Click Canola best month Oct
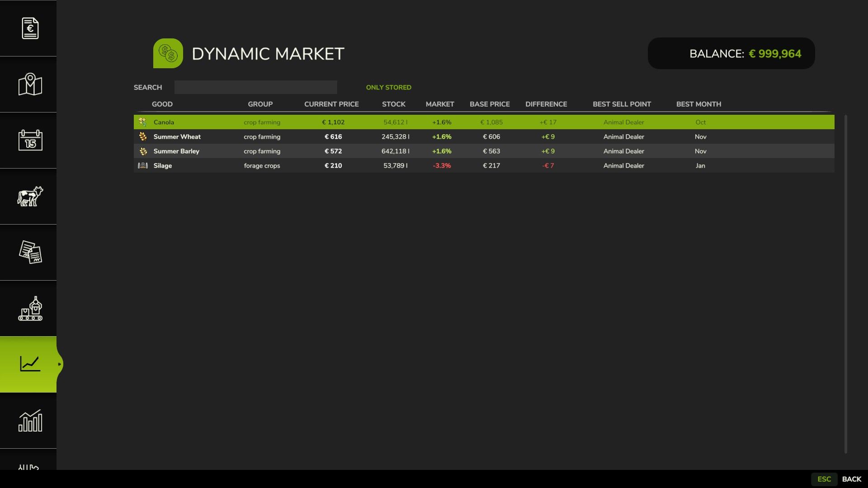868x488 pixels. (700, 122)
